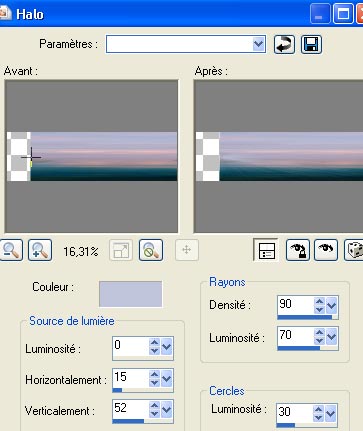
Task: Click the Après preview image
Action: pos(278,156)
